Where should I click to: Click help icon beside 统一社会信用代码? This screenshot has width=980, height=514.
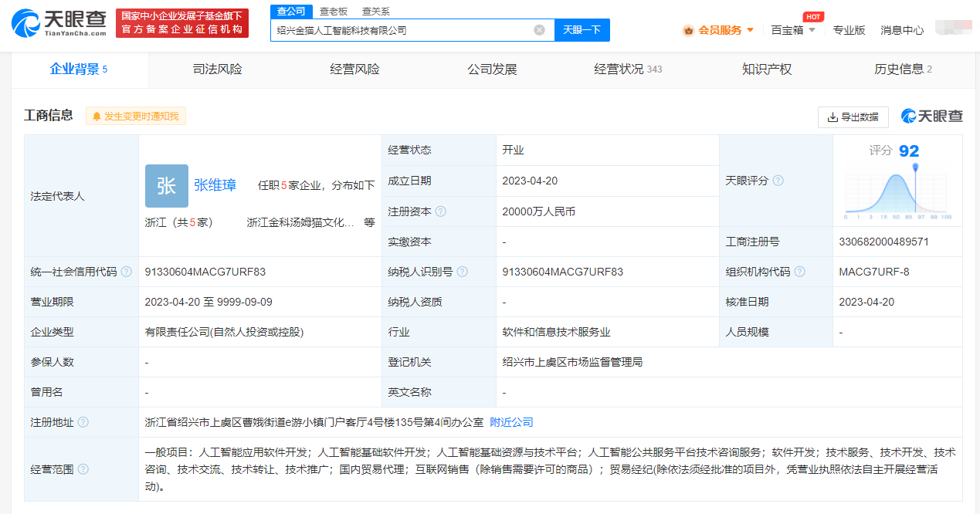tap(124, 272)
